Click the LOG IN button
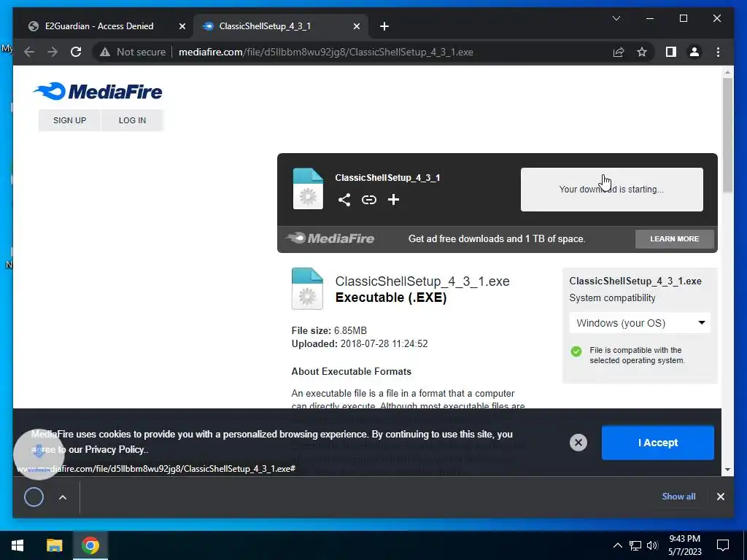The width and height of the screenshot is (747, 560). 133,120
